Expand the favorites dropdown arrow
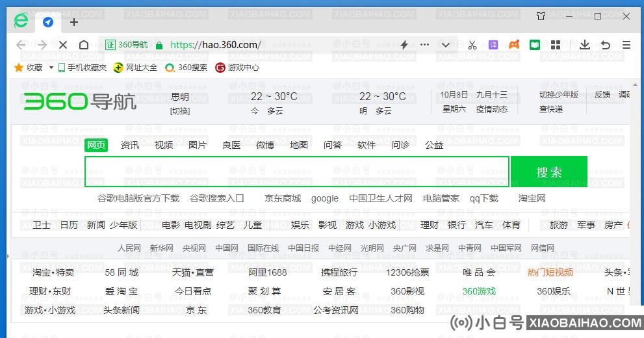Image resolution: width=644 pixels, height=338 pixels. pyautogui.click(x=51, y=68)
